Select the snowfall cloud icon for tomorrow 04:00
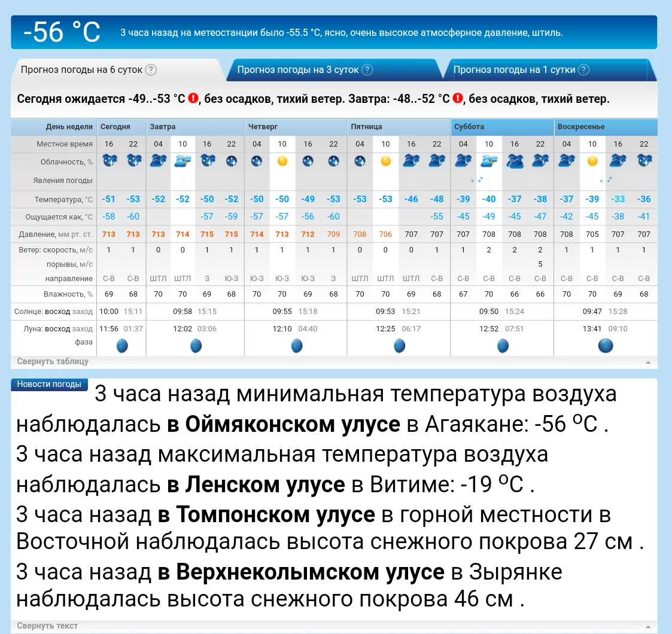 (x=157, y=159)
